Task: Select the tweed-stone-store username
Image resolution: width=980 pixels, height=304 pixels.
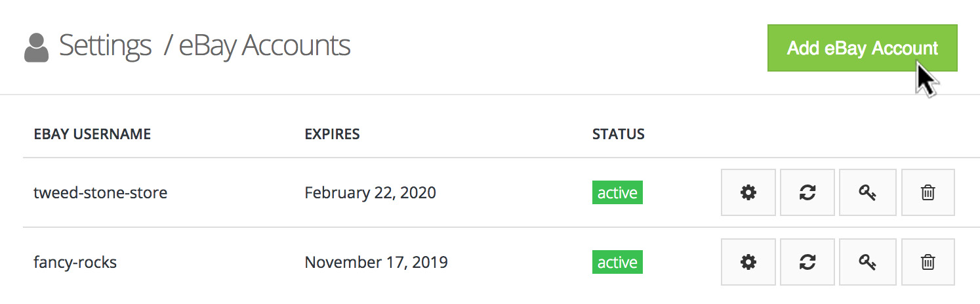Action: click(100, 193)
